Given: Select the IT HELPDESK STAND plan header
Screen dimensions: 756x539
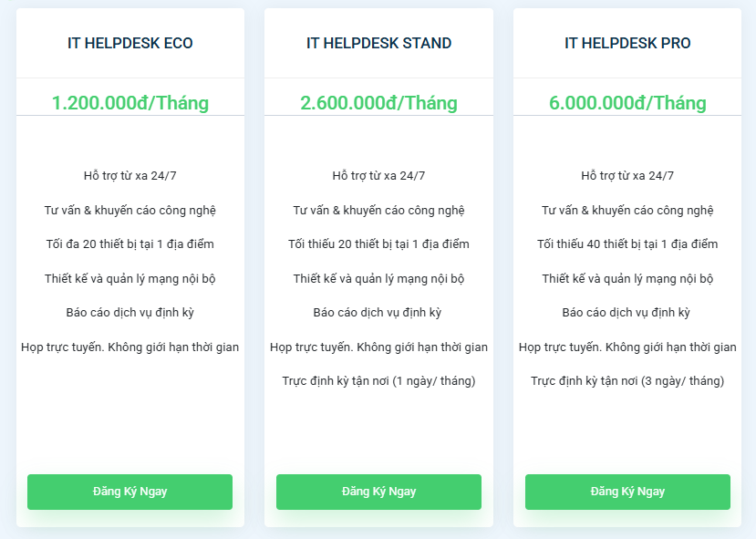Looking at the screenshot, I should tap(378, 42).
